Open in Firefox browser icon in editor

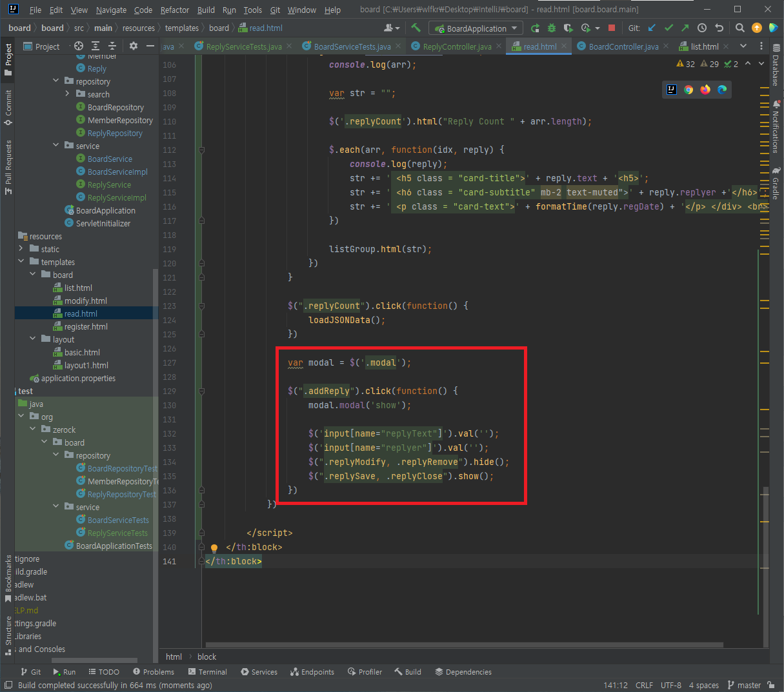pyautogui.click(x=705, y=90)
